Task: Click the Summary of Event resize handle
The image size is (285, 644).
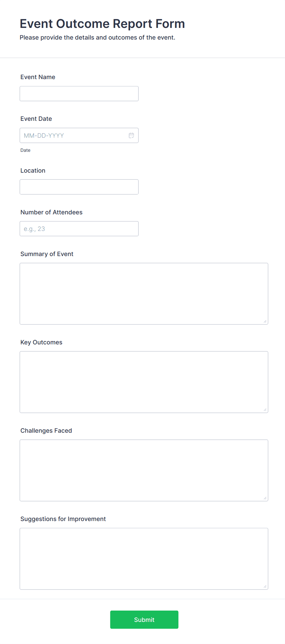Action: pyautogui.click(x=265, y=321)
